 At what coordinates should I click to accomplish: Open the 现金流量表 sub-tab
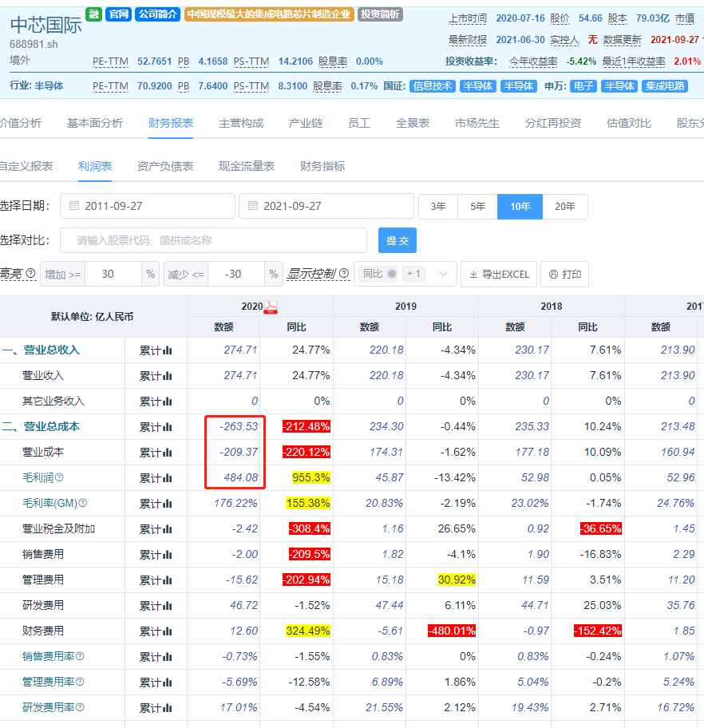(x=247, y=166)
